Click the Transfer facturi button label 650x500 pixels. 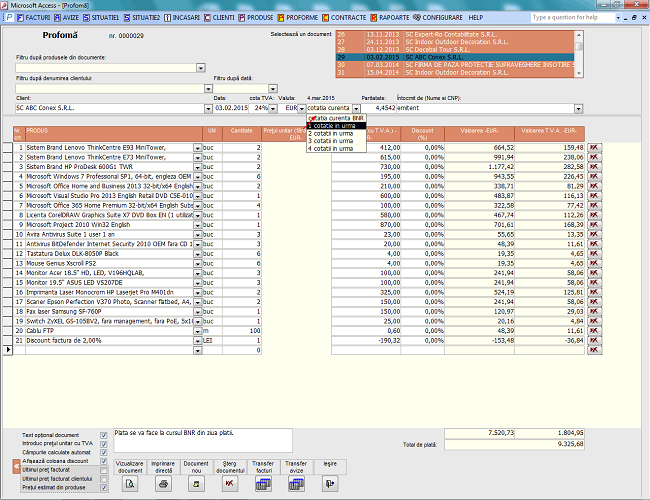coord(263,467)
